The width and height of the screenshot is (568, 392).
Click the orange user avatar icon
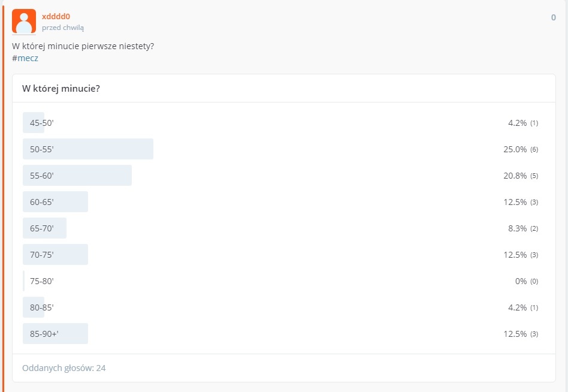coord(24,22)
